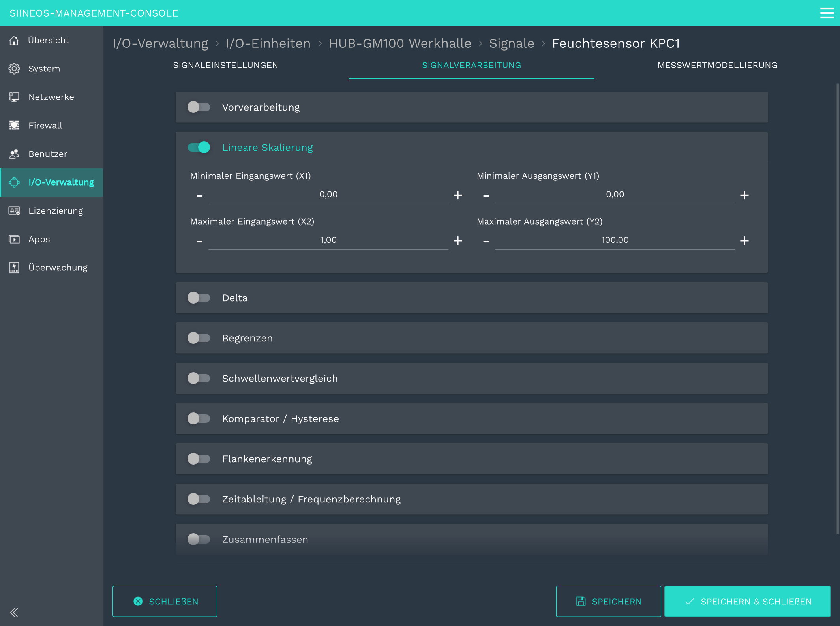This screenshot has height=626, width=840.
Task: Click the Übersicht home icon
Action: coord(14,40)
